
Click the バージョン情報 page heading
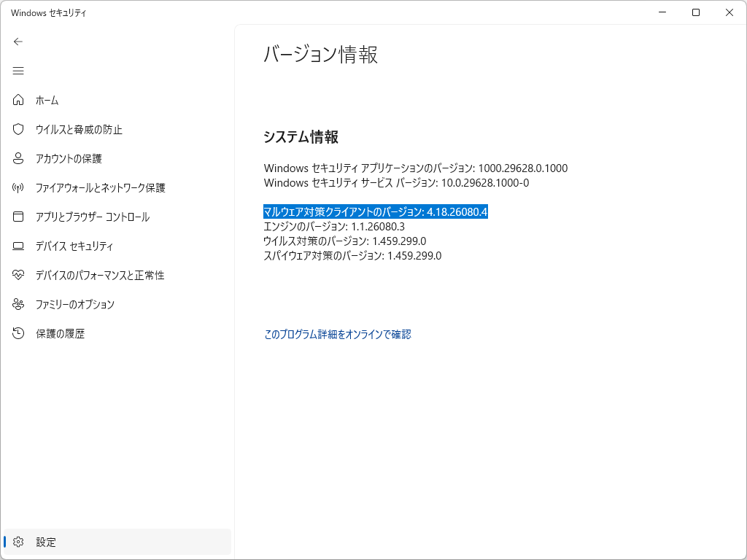click(x=321, y=54)
